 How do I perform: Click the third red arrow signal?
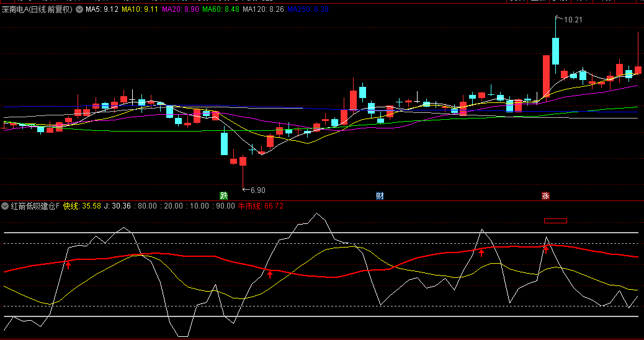pyautogui.click(x=481, y=253)
